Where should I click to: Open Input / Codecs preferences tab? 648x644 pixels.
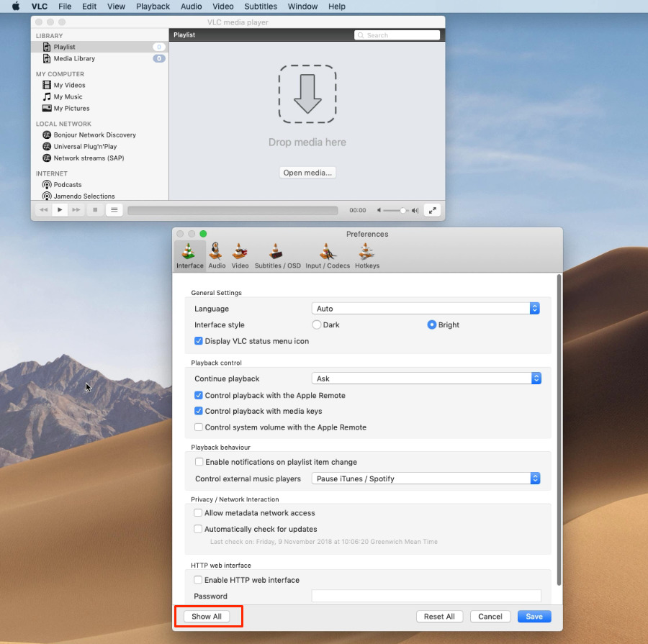click(328, 255)
